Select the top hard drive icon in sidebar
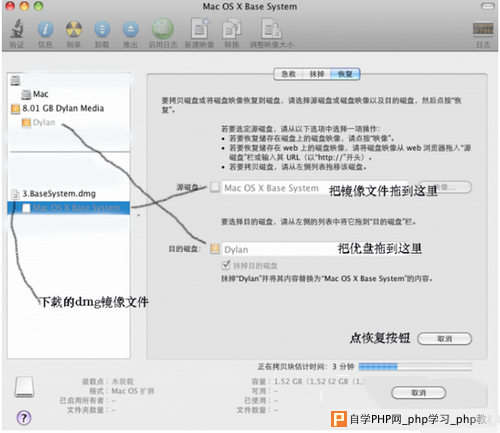The height and width of the screenshot is (433, 500). pos(16,80)
